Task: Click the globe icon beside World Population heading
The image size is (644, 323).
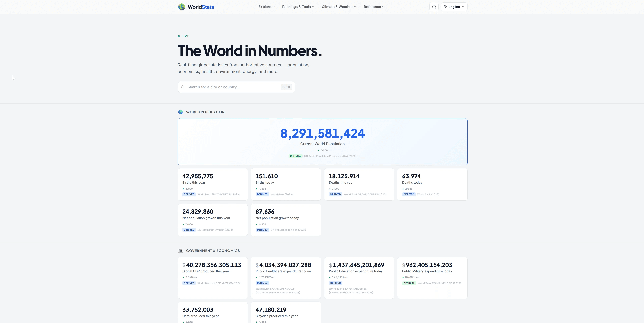Action: (x=181, y=112)
